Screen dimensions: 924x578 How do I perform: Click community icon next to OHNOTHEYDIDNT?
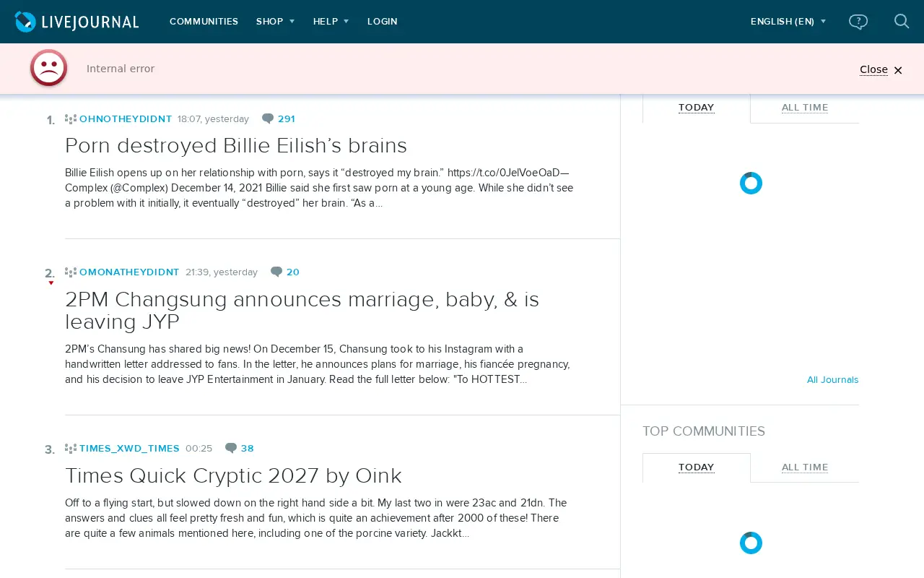[x=71, y=119]
